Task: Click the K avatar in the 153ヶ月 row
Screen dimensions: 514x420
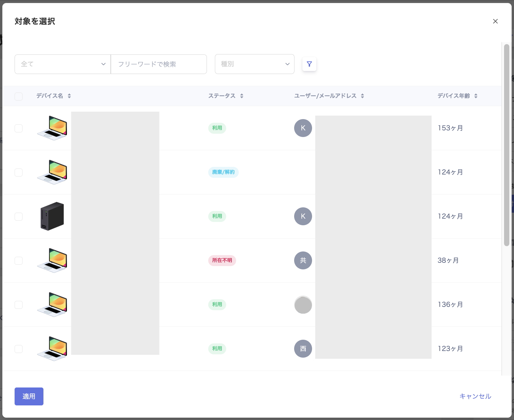Action: [x=303, y=128]
